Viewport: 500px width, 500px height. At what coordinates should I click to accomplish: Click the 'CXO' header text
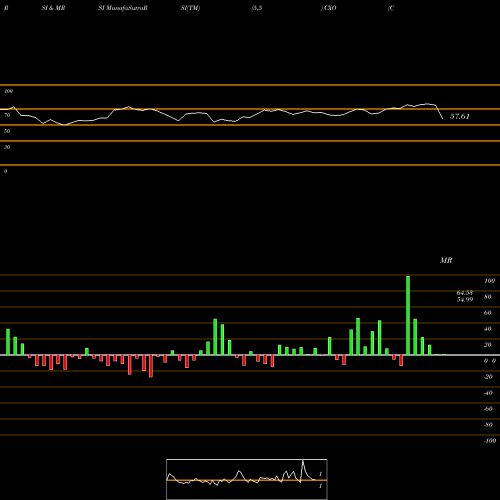coord(330,8)
